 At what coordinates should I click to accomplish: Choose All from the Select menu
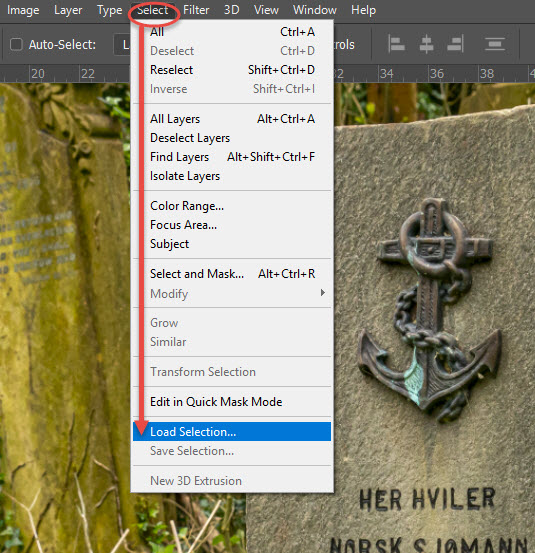[232, 32]
